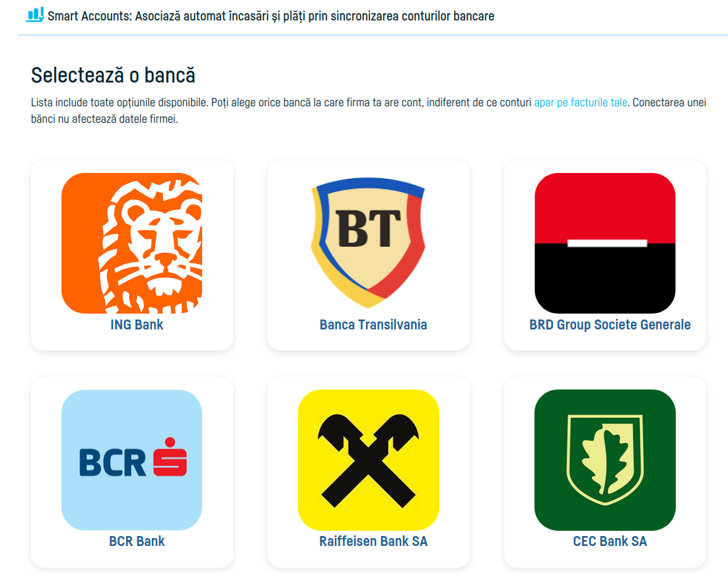
Task: Click the 'BCR Bank' text label
Action: click(x=137, y=541)
